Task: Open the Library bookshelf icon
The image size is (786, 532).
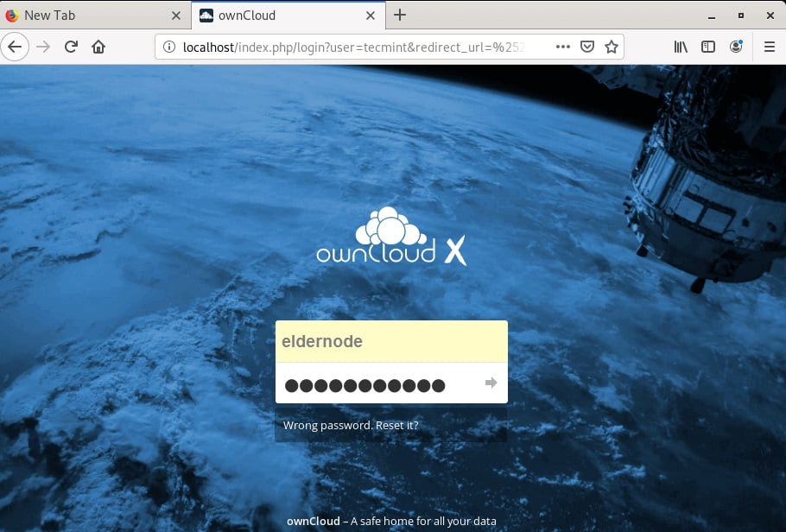Action: 681,47
